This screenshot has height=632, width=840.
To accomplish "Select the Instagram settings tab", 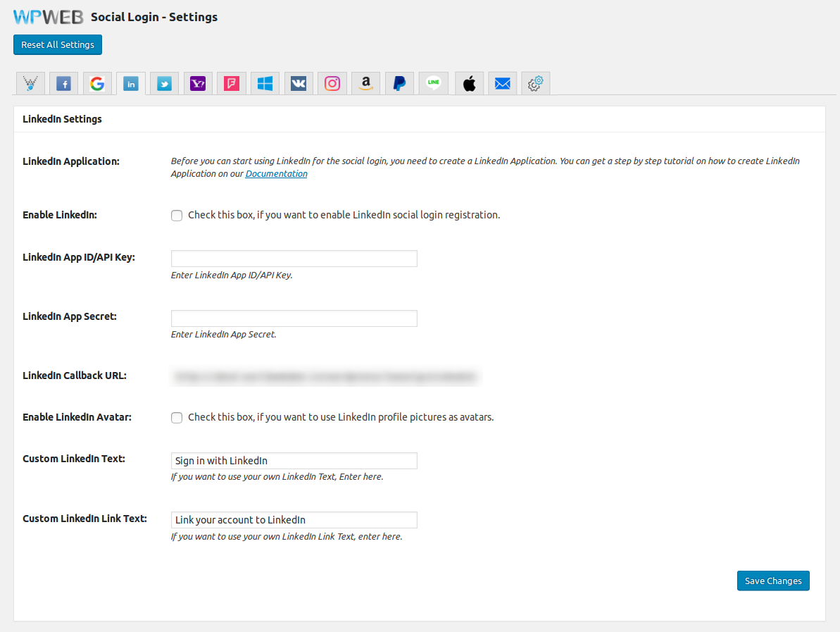I will point(332,84).
